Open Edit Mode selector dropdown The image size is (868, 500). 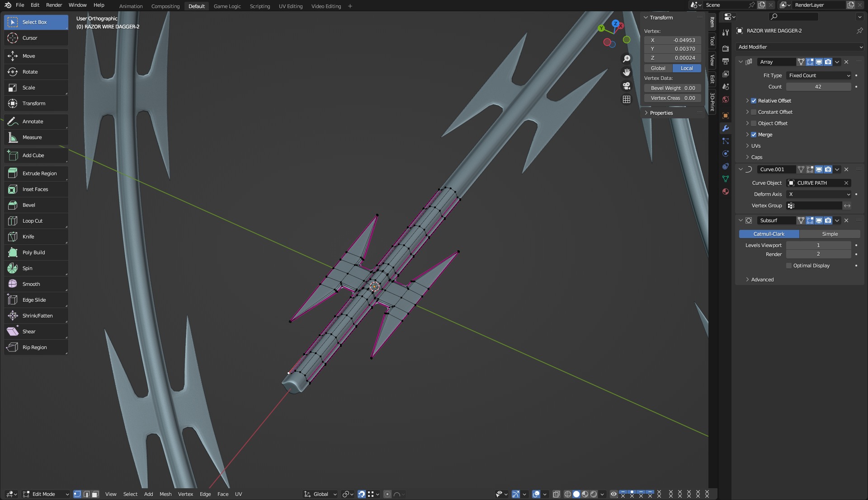click(x=46, y=494)
